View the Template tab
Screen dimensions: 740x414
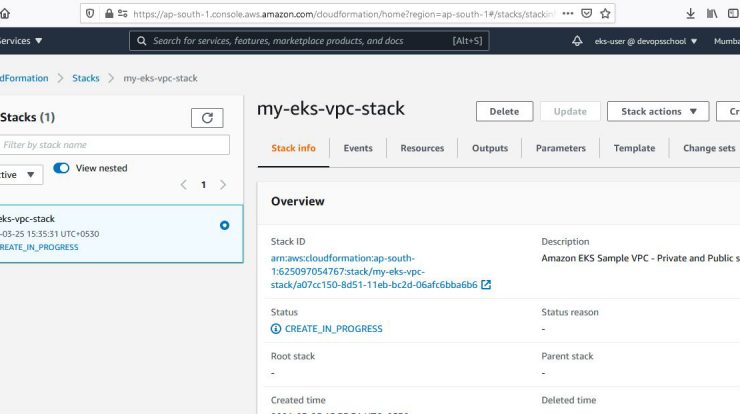pos(634,148)
